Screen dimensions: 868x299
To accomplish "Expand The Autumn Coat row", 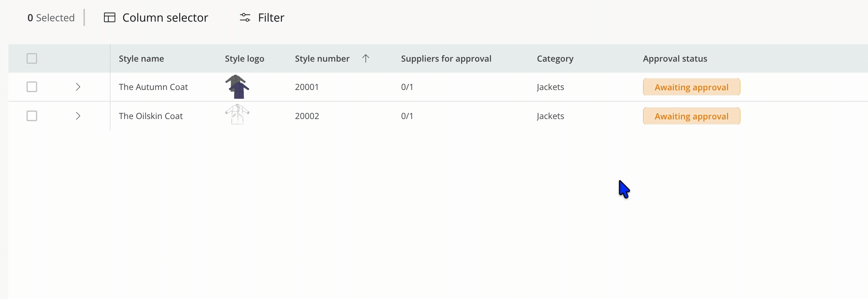I will pyautogui.click(x=78, y=87).
